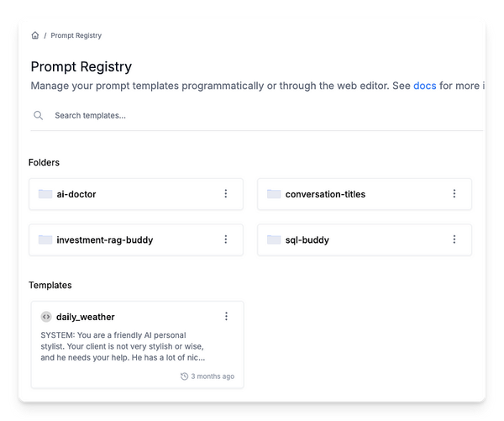Click the conversation-titles folder icon
The height and width of the screenshot is (421, 504).
(x=274, y=194)
